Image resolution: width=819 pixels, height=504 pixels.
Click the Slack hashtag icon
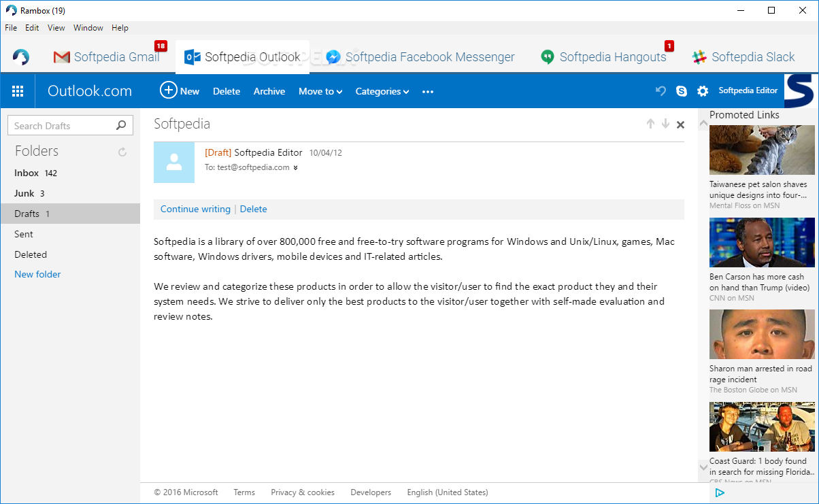click(x=699, y=57)
